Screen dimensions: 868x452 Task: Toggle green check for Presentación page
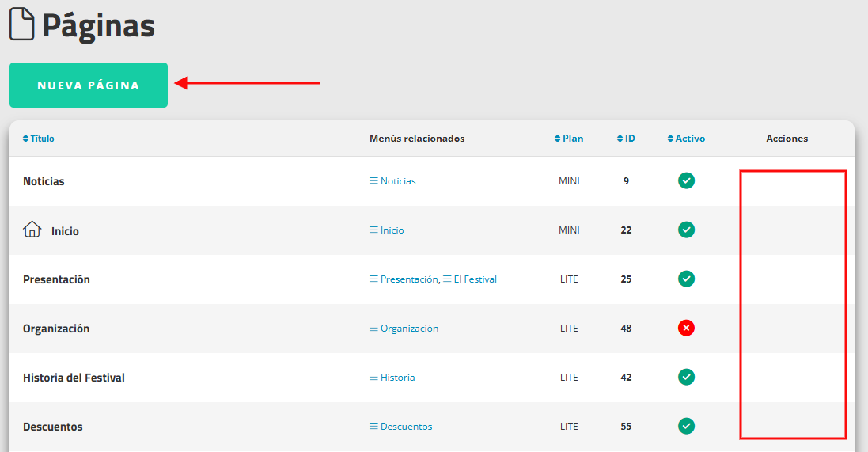(x=687, y=279)
